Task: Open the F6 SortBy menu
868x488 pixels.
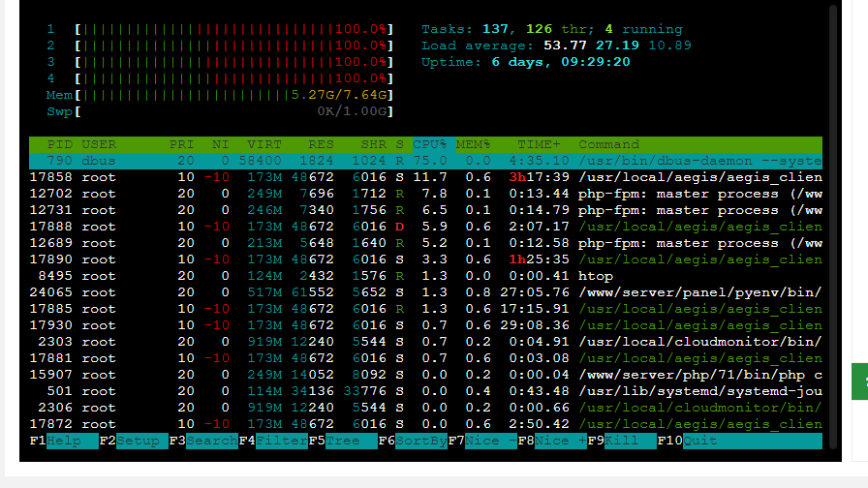Action: click(x=413, y=441)
